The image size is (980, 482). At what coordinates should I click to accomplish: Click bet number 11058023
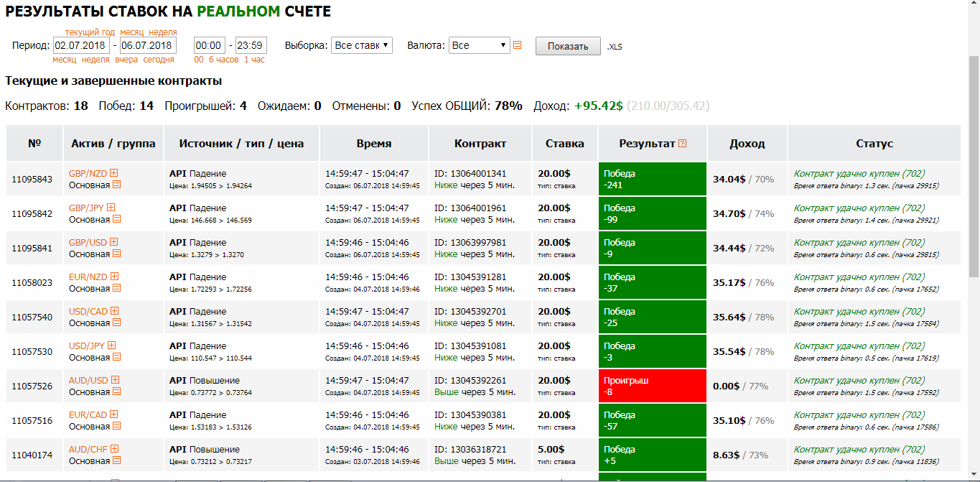pyautogui.click(x=32, y=282)
